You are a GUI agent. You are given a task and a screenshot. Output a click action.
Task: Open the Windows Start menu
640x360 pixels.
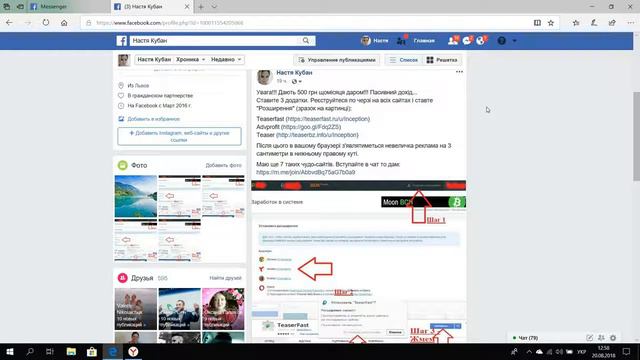tap(10, 351)
